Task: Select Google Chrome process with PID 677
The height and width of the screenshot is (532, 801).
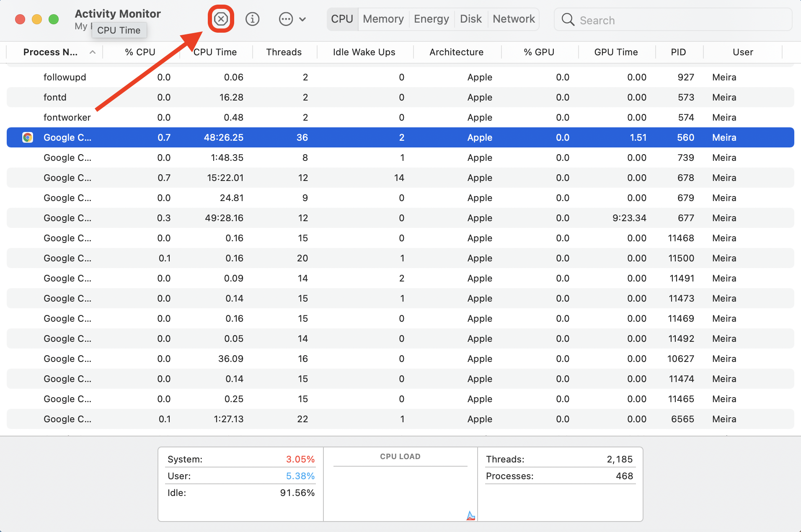Action: pos(400,218)
